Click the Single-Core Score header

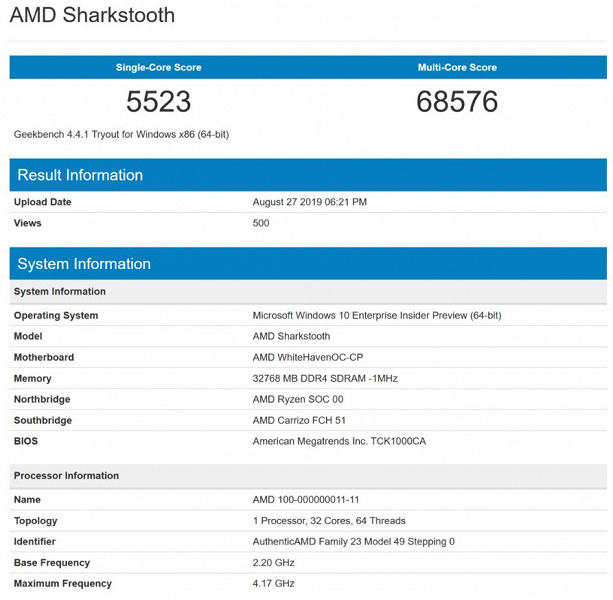click(x=158, y=68)
